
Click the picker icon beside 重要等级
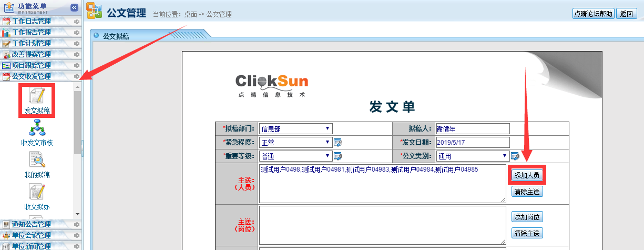coord(338,156)
